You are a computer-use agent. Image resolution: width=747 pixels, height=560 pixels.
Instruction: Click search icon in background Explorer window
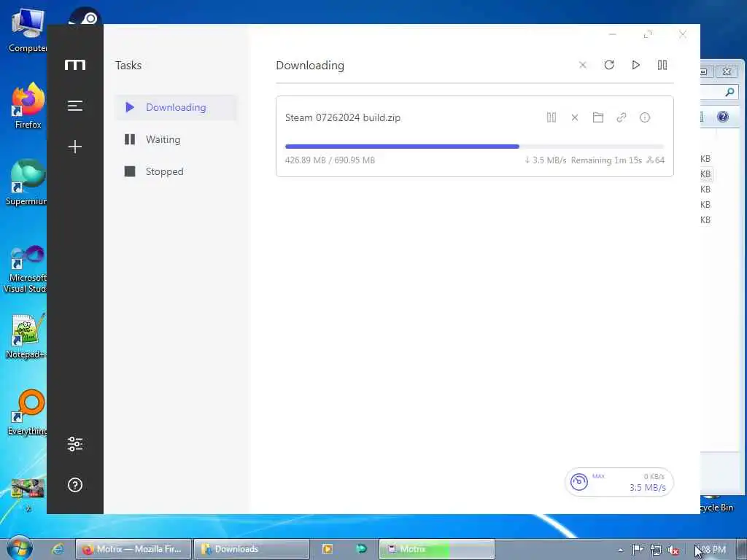pos(729,92)
